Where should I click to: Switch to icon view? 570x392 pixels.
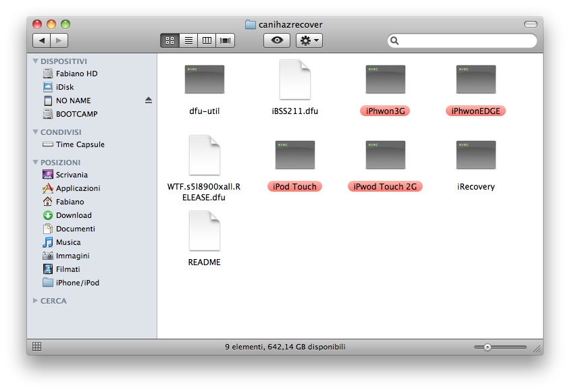170,40
